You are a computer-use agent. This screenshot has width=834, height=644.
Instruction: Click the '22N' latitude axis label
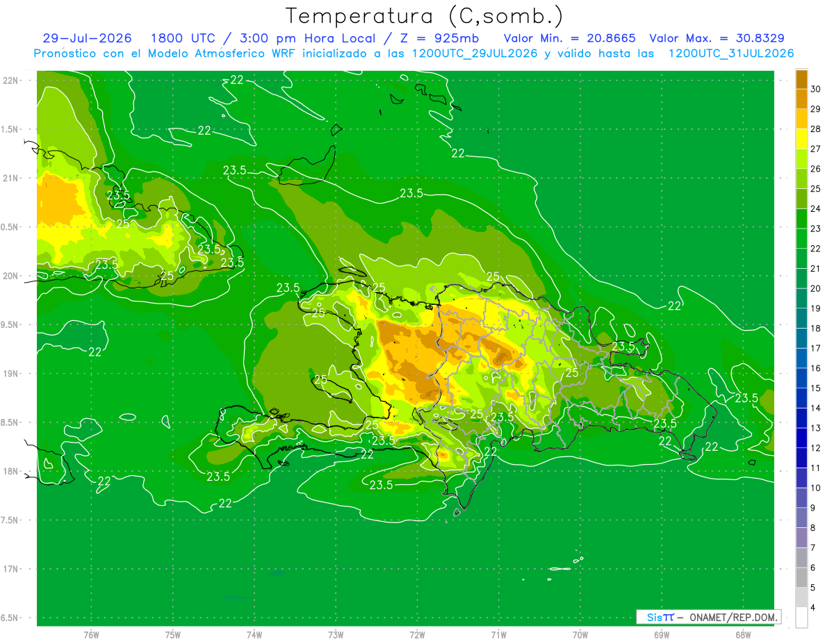[x=10, y=81]
